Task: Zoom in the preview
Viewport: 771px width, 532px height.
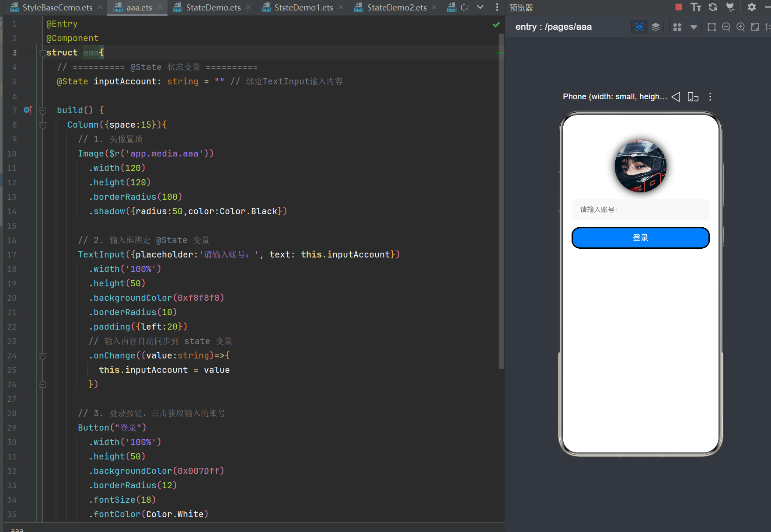Action: [740, 27]
